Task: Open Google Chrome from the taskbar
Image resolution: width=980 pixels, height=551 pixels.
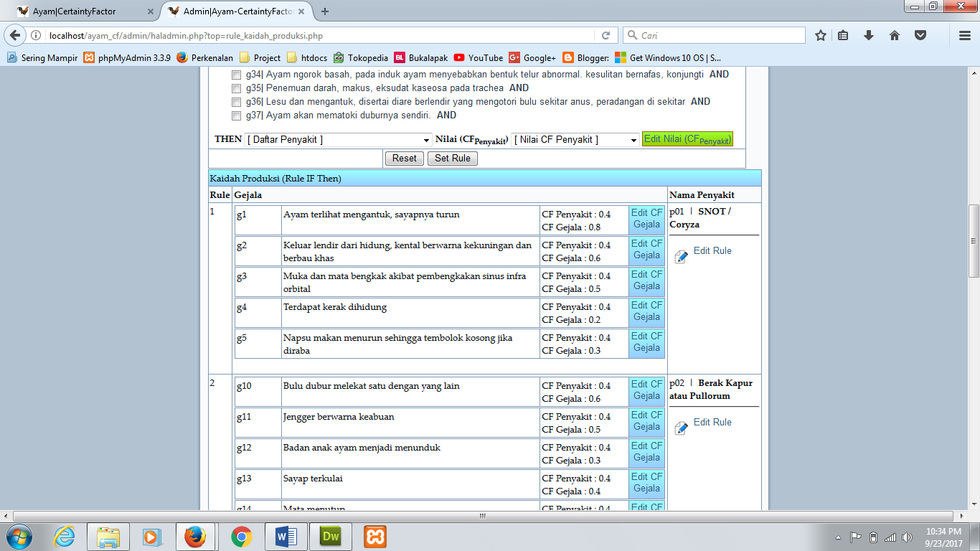Action: click(242, 537)
